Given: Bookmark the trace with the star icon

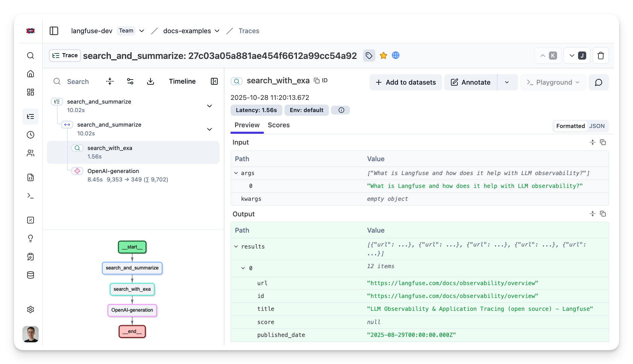Looking at the screenshot, I should tap(383, 55).
